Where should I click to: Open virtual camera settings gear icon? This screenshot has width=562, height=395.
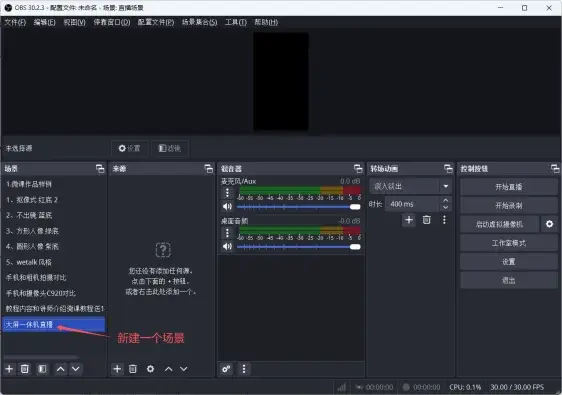(549, 224)
